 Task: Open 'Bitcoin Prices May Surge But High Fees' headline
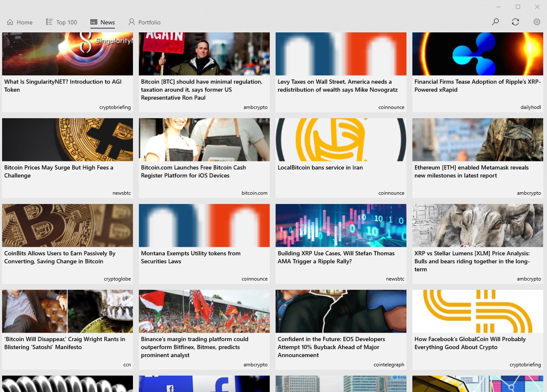59,172
